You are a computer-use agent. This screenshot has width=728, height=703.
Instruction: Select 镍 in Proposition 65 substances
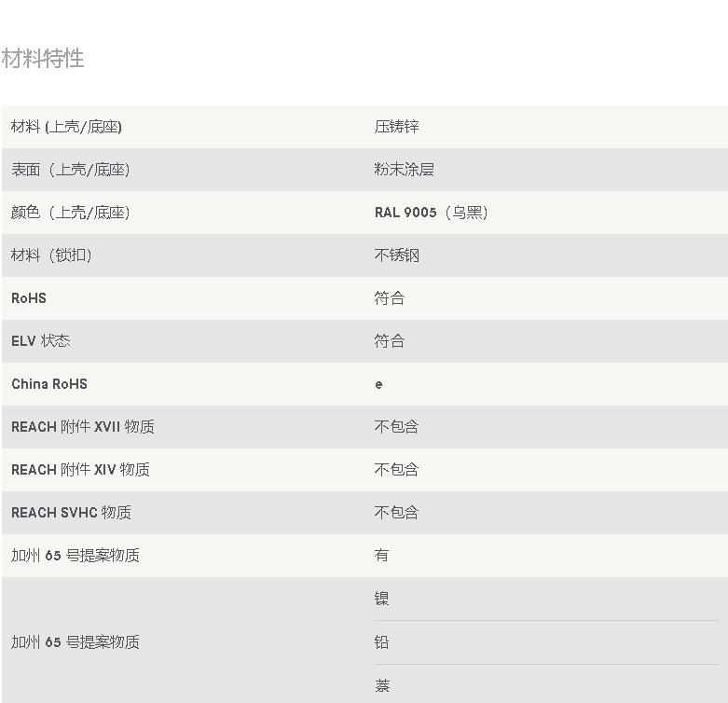click(x=381, y=599)
